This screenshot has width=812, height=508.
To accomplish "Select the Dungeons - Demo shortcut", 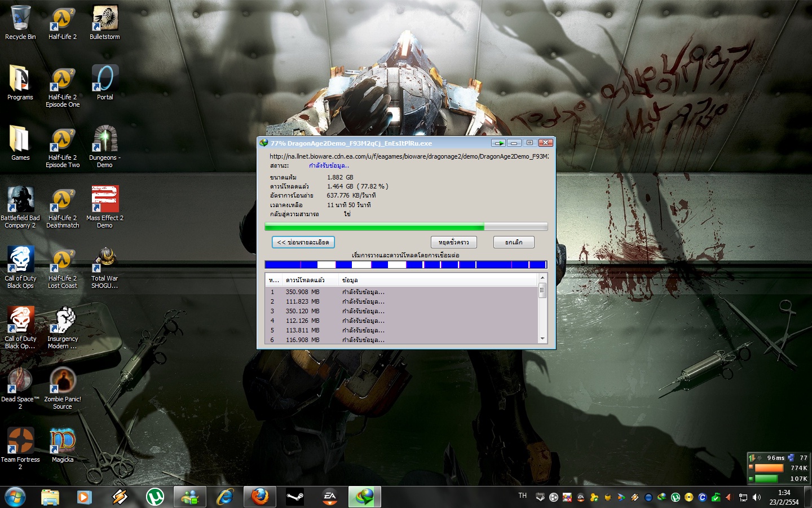I will click(x=105, y=147).
